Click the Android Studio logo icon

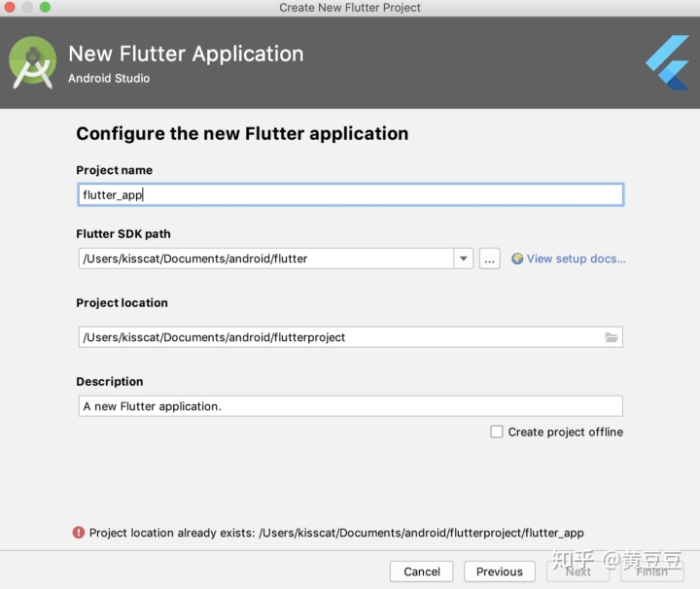(x=32, y=61)
